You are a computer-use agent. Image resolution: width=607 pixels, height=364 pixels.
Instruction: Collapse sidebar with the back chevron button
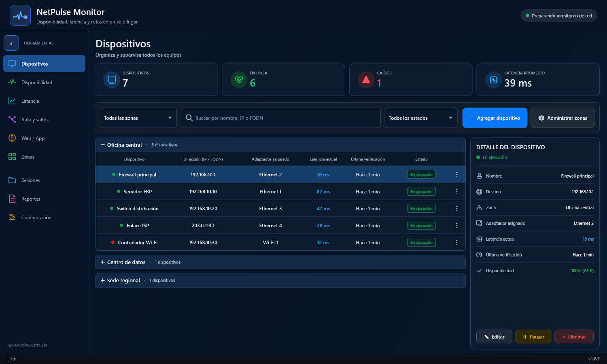coord(11,43)
